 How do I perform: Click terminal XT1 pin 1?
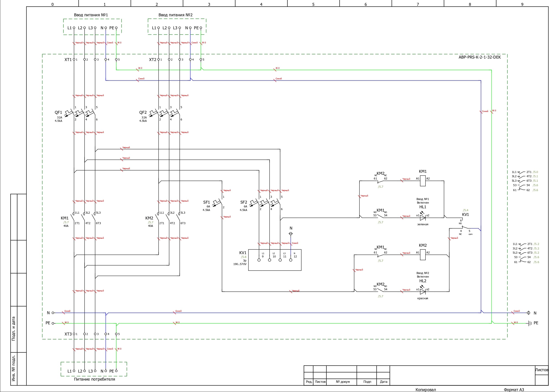(x=74, y=59)
